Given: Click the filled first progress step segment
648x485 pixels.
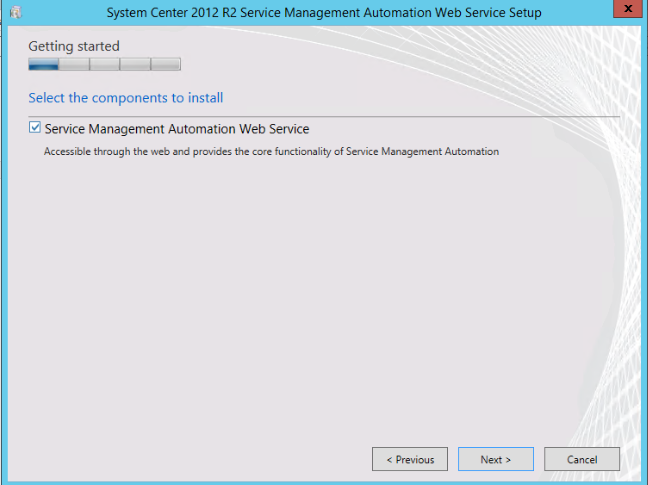Looking at the screenshot, I should [43, 65].
